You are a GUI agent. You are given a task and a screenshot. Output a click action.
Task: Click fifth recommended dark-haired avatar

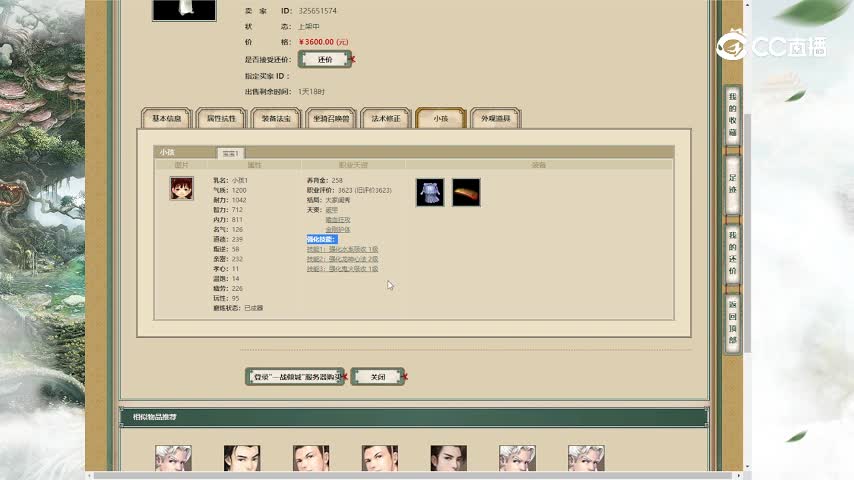click(x=448, y=458)
